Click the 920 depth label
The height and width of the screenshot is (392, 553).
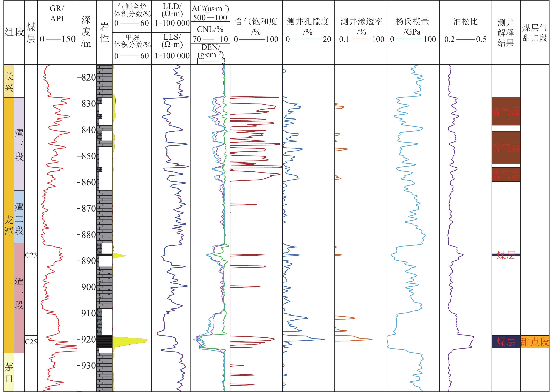coord(88,339)
